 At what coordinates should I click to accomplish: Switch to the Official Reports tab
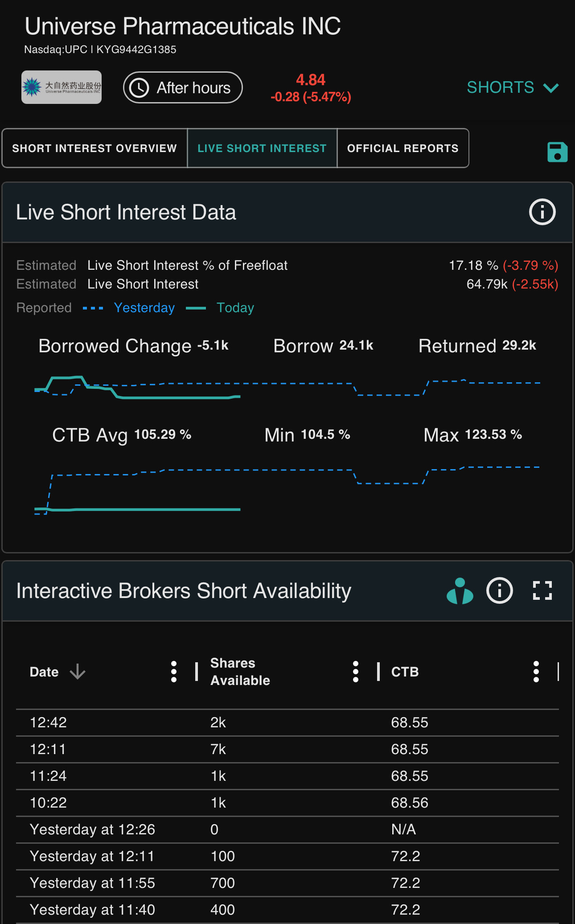(x=403, y=148)
